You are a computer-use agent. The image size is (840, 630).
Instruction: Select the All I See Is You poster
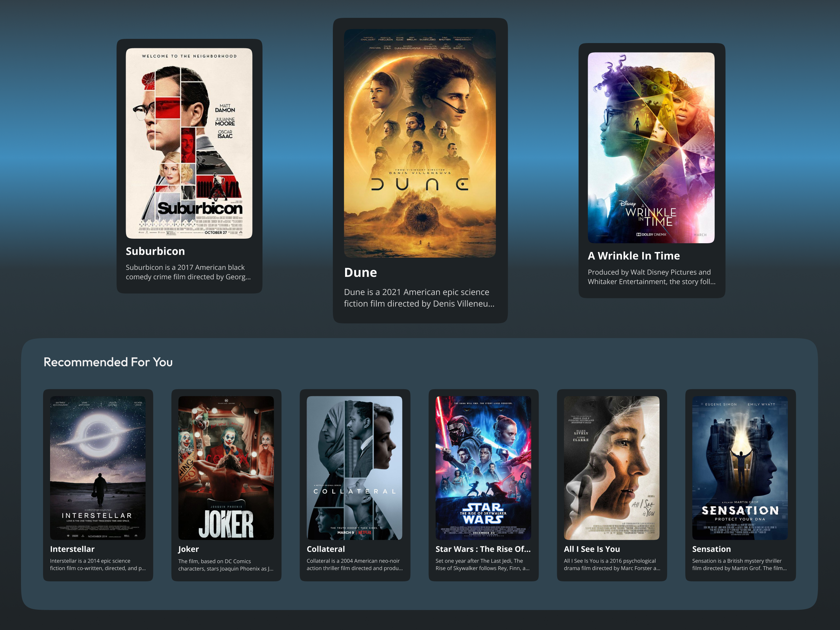(x=611, y=468)
